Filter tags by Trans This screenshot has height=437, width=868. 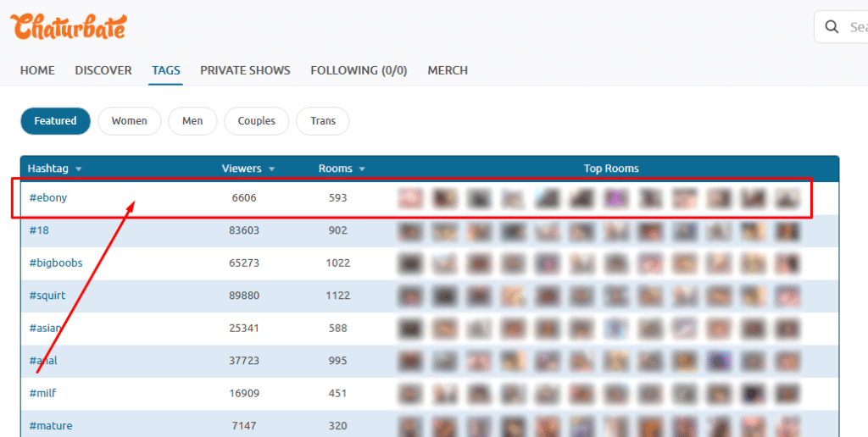coord(323,120)
